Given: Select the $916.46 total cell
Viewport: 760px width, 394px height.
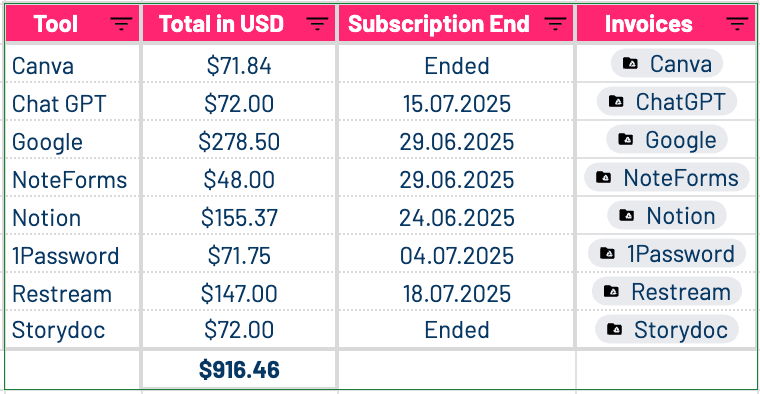Looking at the screenshot, I should (239, 369).
